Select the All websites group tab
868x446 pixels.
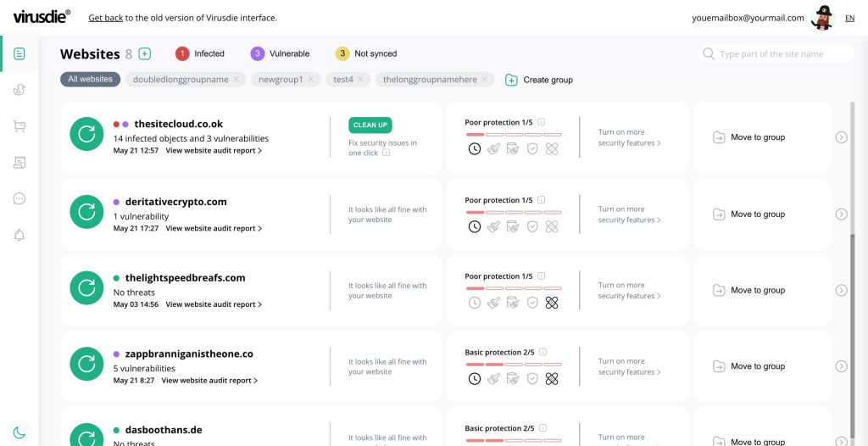click(x=90, y=79)
